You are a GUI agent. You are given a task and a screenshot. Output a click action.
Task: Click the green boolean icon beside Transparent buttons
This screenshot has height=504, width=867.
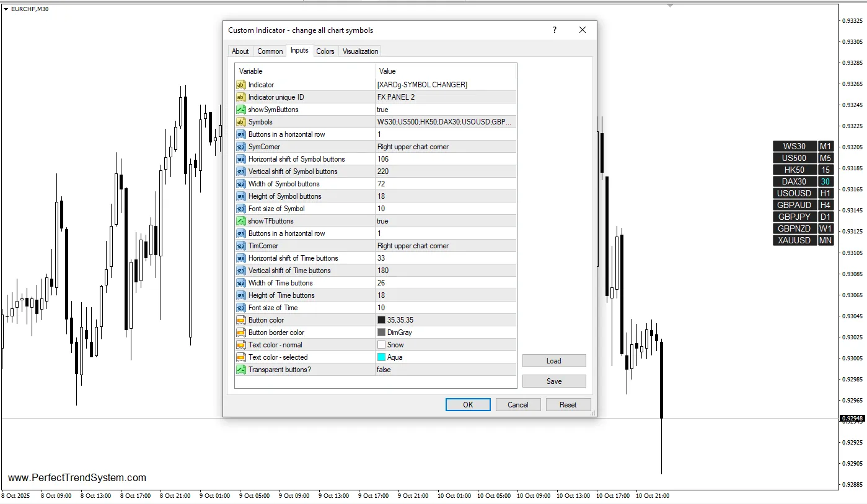click(240, 369)
